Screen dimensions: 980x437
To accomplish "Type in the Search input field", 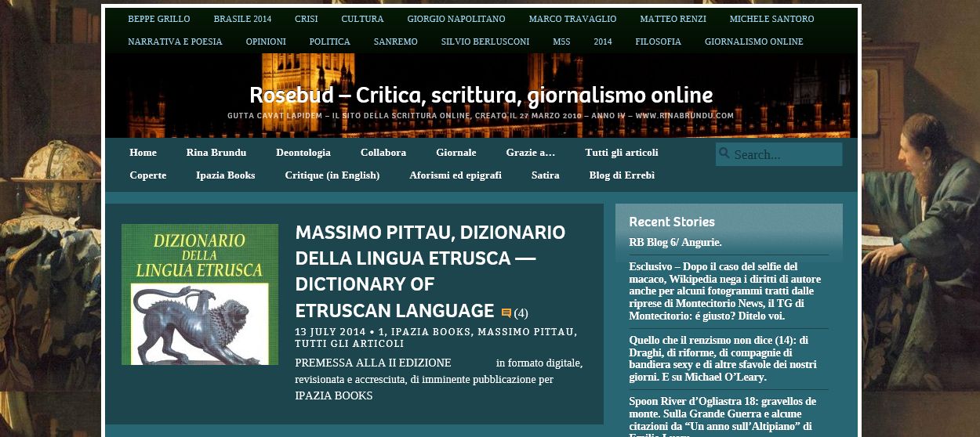I will 786,154.
